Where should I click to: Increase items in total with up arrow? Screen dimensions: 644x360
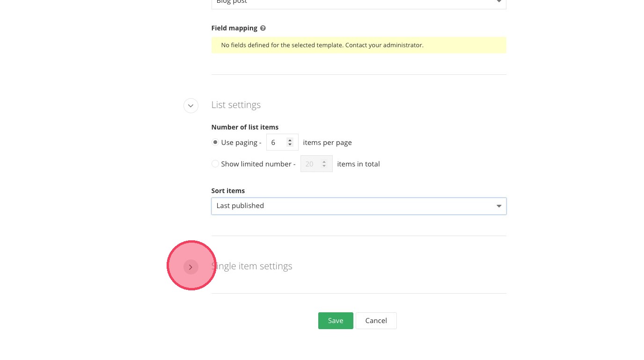click(324, 161)
